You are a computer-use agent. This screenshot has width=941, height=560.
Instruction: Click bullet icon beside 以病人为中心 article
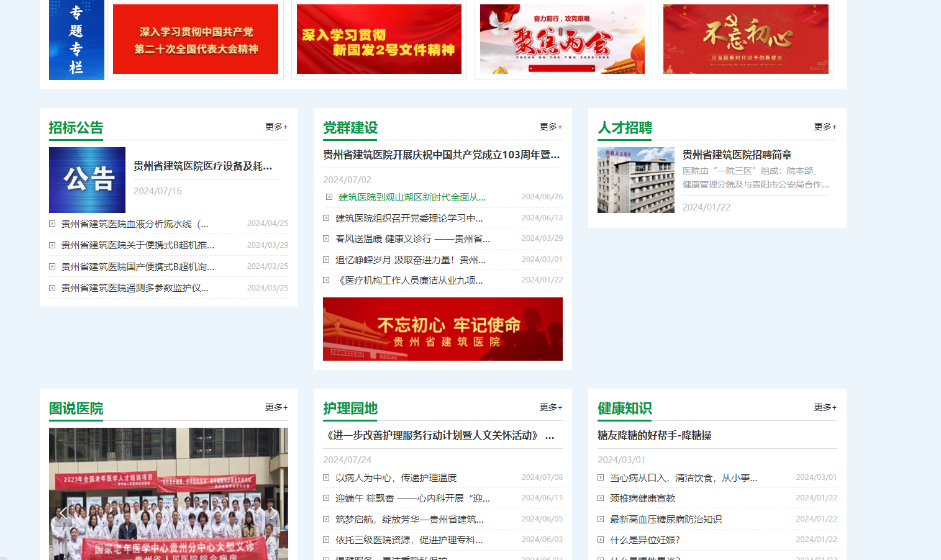326,477
